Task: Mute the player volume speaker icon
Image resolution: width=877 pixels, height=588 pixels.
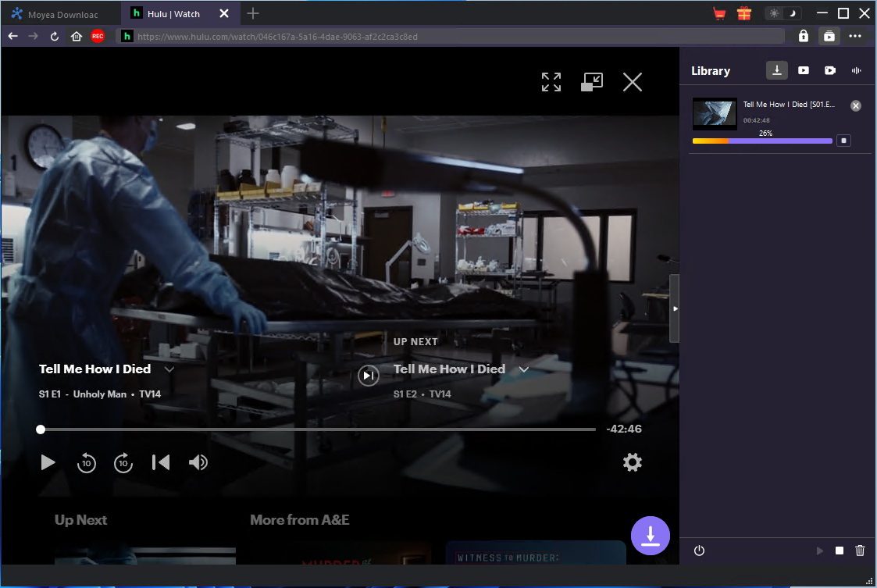Action: (x=198, y=462)
